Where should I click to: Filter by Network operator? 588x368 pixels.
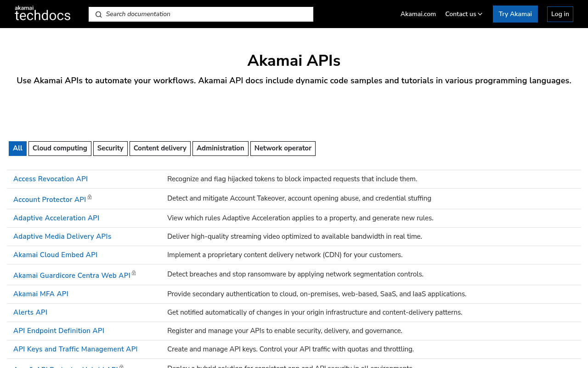283,149
